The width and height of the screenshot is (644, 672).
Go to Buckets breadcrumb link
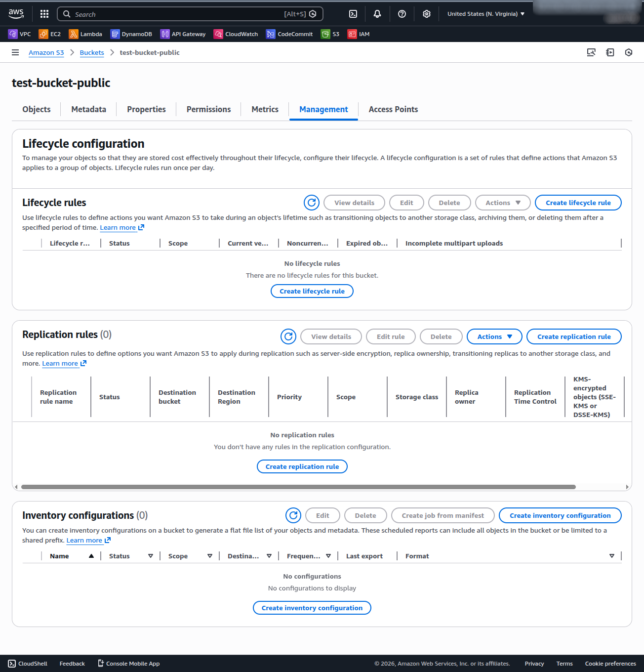tap(92, 52)
